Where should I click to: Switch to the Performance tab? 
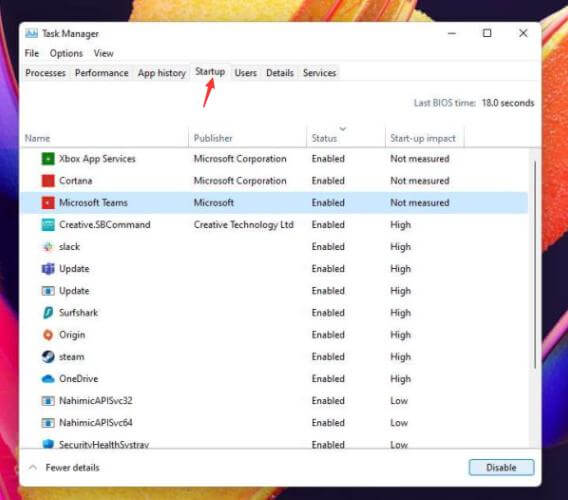point(102,73)
